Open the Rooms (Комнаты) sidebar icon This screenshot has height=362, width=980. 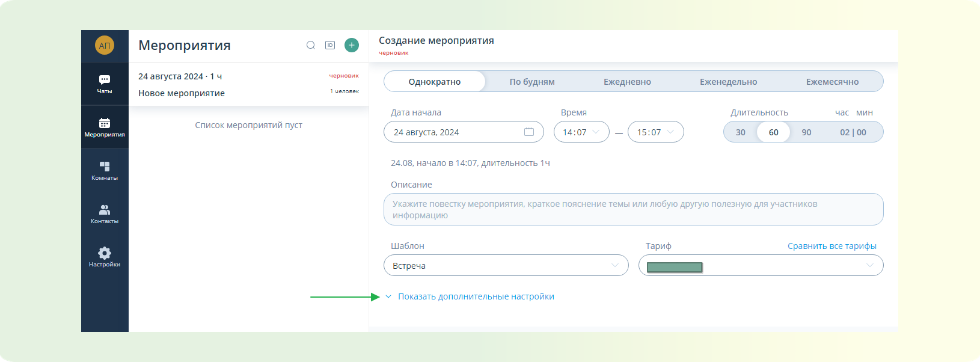pos(105,170)
